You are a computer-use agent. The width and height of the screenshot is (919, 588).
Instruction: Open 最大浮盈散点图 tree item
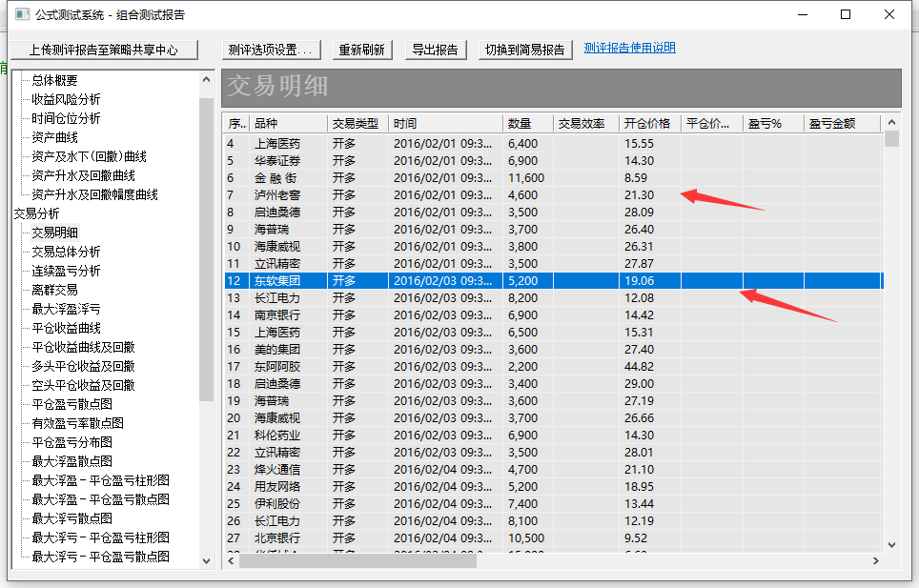(71, 461)
